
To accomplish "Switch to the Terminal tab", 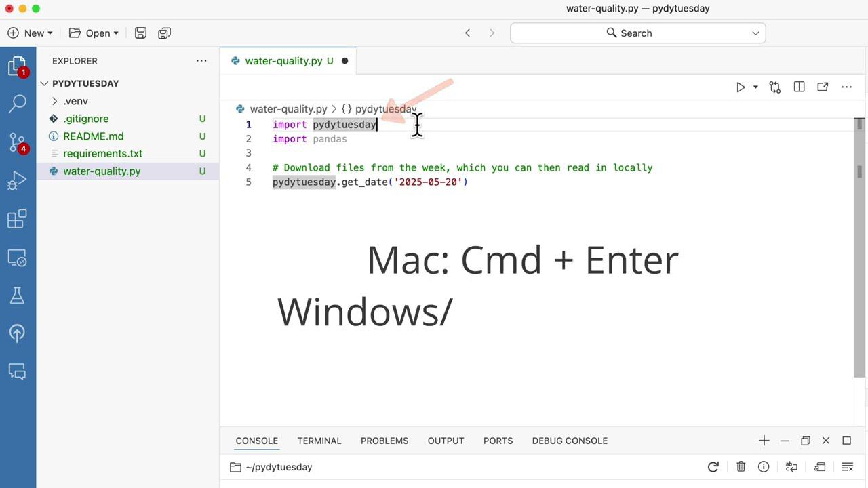I will point(319,441).
